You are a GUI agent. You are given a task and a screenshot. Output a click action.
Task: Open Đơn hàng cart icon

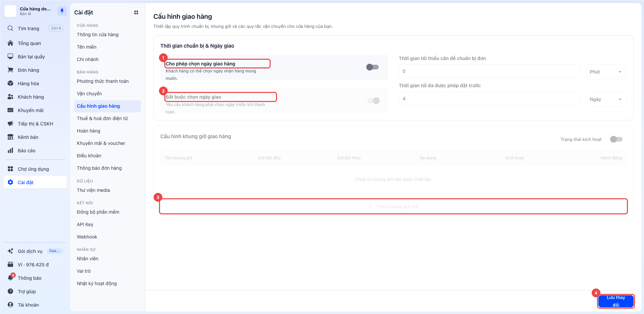pyautogui.click(x=11, y=70)
